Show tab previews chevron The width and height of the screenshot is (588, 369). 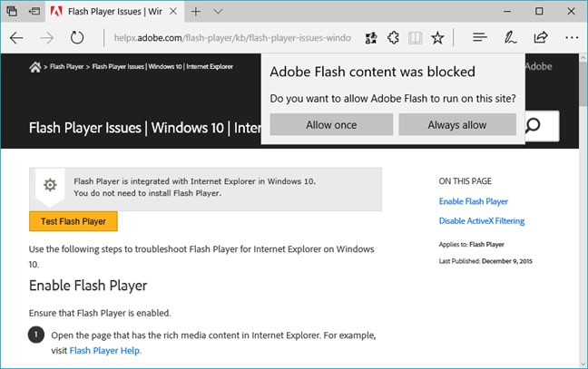click(218, 12)
